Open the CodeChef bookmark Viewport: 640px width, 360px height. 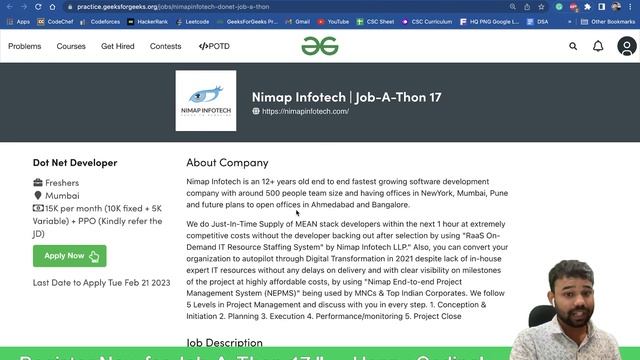pyautogui.click(x=56, y=22)
